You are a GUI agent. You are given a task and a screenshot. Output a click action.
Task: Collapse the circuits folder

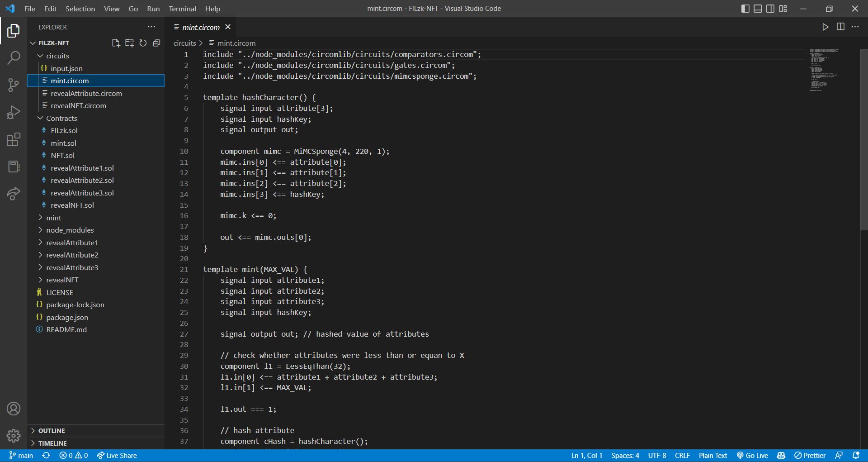click(40, 56)
